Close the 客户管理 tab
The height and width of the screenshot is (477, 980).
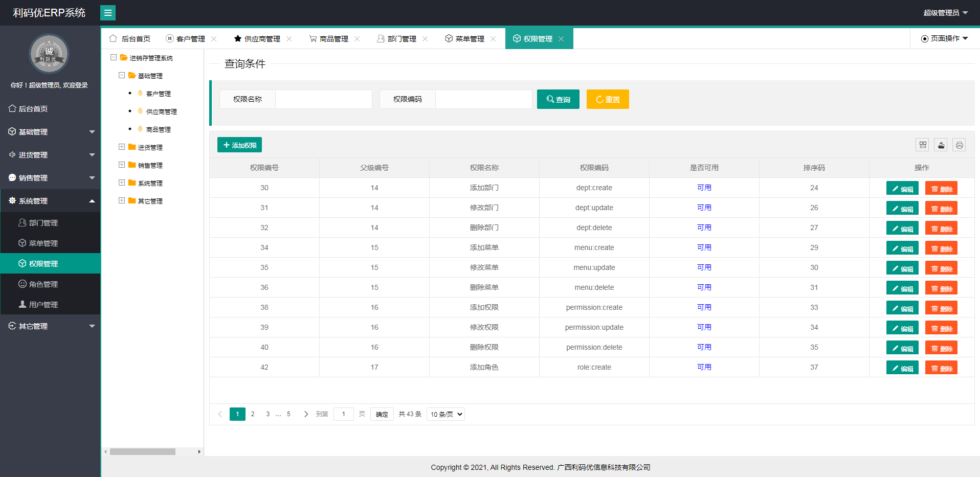click(214, 39)
